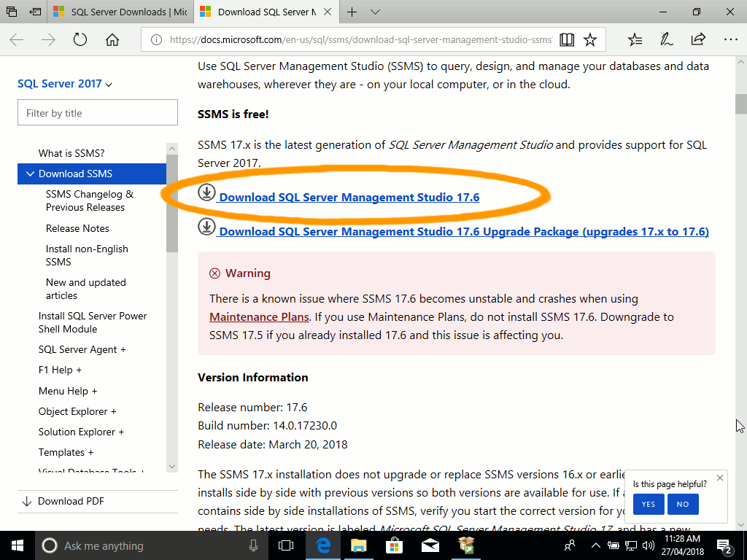Expand the SQL Server 2017 version dropdown
747x560 pixels.
(65, 84)
